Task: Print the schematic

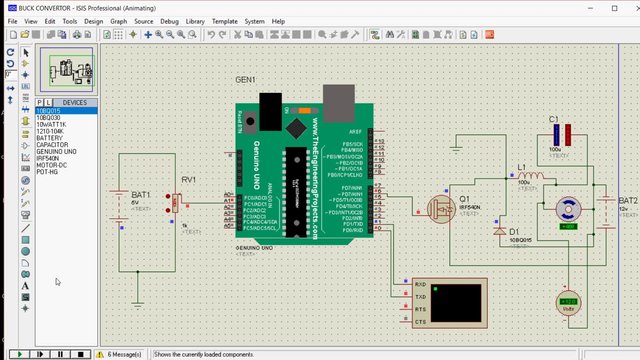Action: (x=77, y=35)
